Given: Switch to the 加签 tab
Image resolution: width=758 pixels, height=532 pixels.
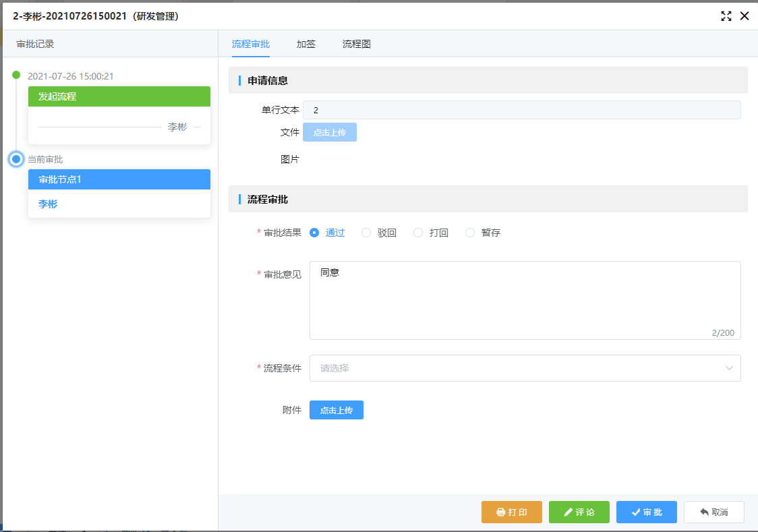Looking at the screenshot, I should point(306,44).
